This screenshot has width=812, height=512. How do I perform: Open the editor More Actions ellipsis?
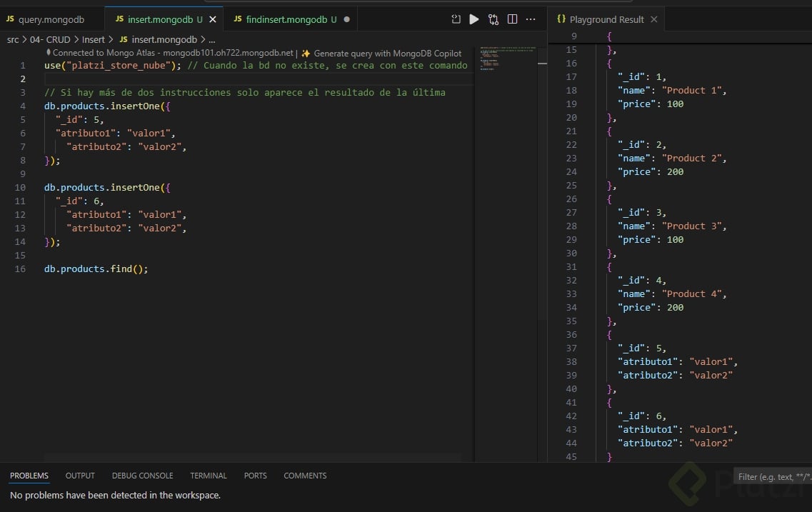tap(531, 19)
